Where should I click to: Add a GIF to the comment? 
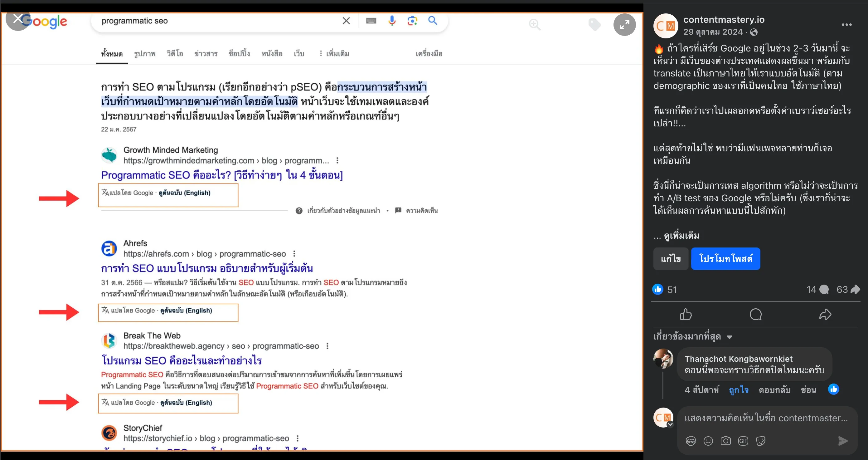point(743,441)
